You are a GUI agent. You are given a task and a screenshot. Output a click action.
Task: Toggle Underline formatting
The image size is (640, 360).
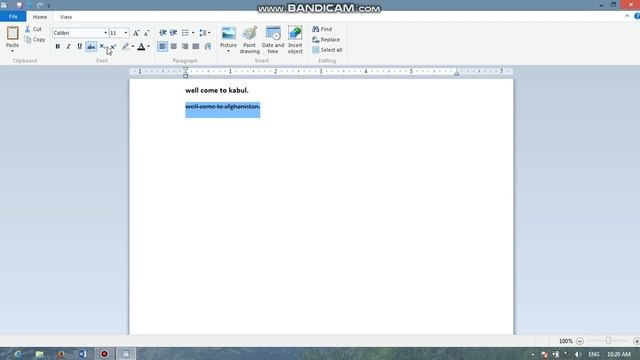80,47
